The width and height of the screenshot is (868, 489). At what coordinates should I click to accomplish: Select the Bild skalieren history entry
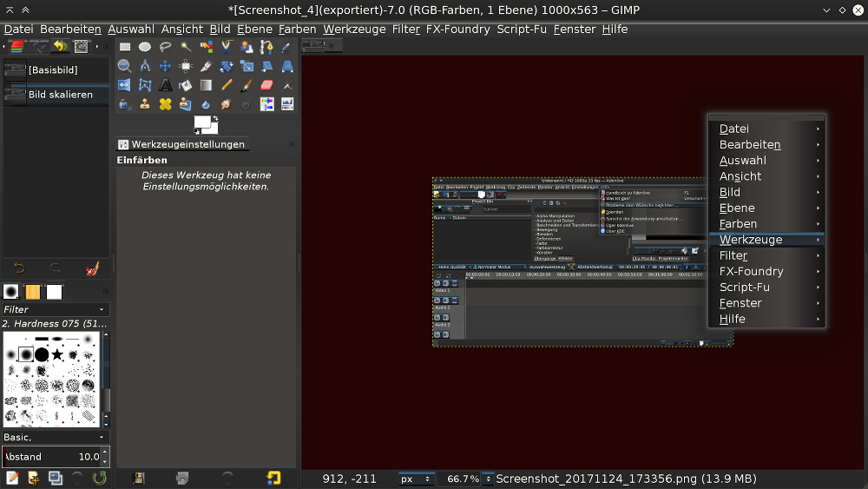click(56, 94)
